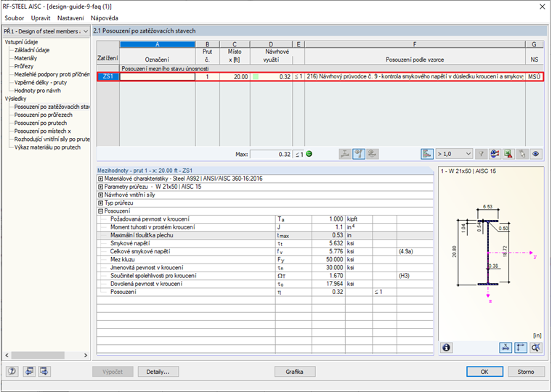The height and width of the screenshot is (392, 552).
Task: Select Rozhodující vnitřní síly po prutech item
Action: click(52, 139)
